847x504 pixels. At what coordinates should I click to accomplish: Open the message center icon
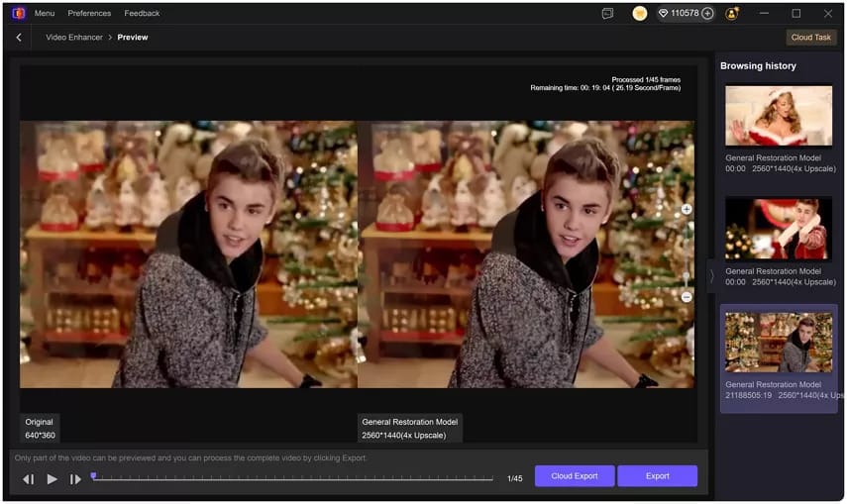click(607, 14)
